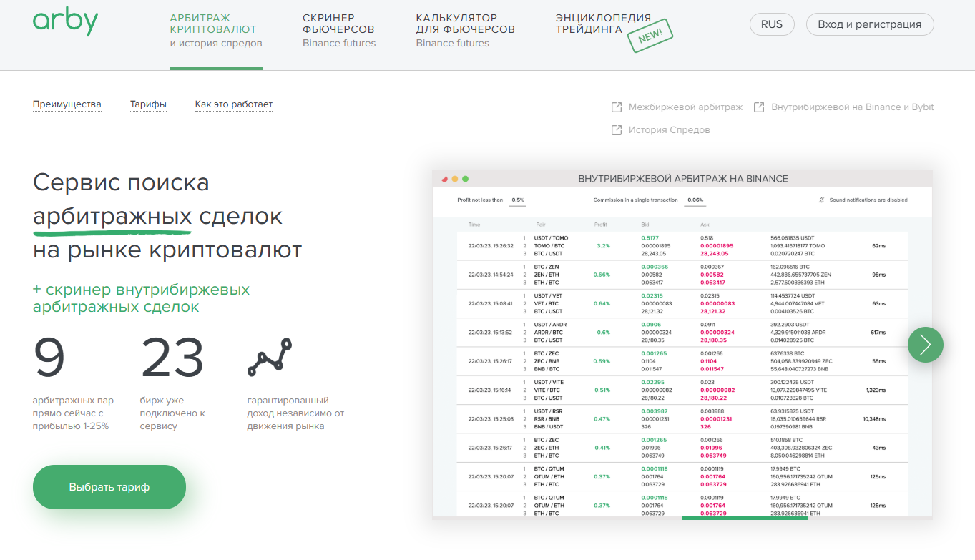Click the USDT / ARDR pair

550,325
